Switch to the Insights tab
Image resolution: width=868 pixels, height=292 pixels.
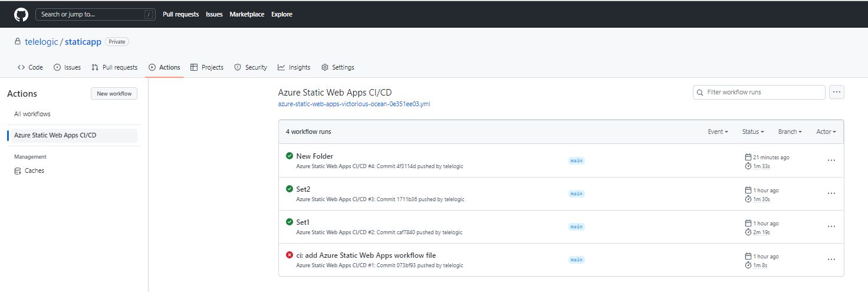coord(294,67)
